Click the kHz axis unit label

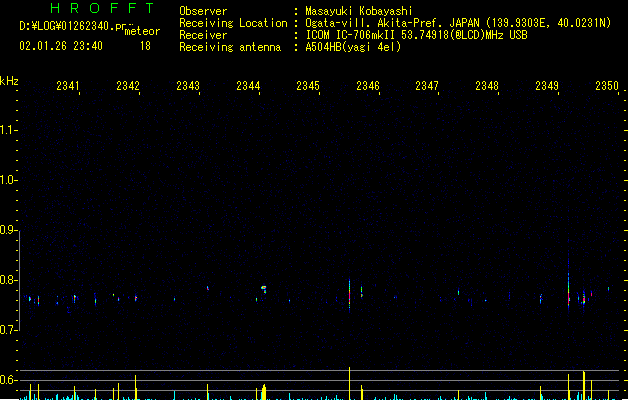[x=9, y=81]
